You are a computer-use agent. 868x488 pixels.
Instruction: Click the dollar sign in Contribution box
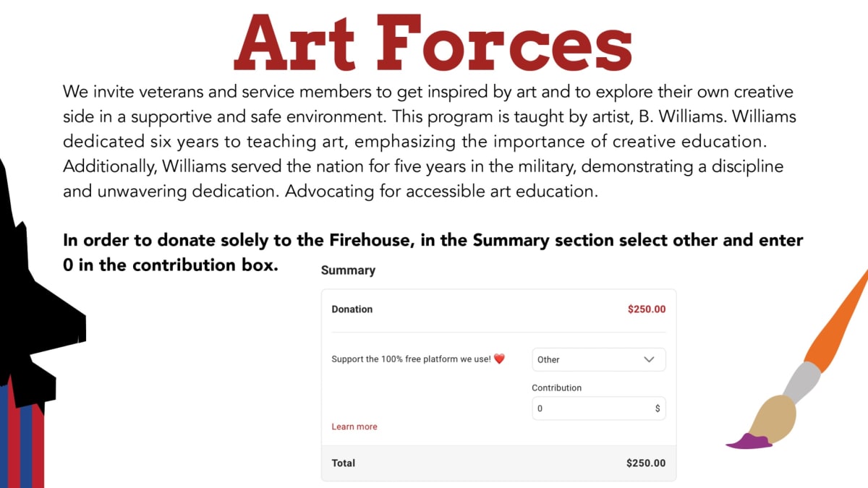click(658, 408)
